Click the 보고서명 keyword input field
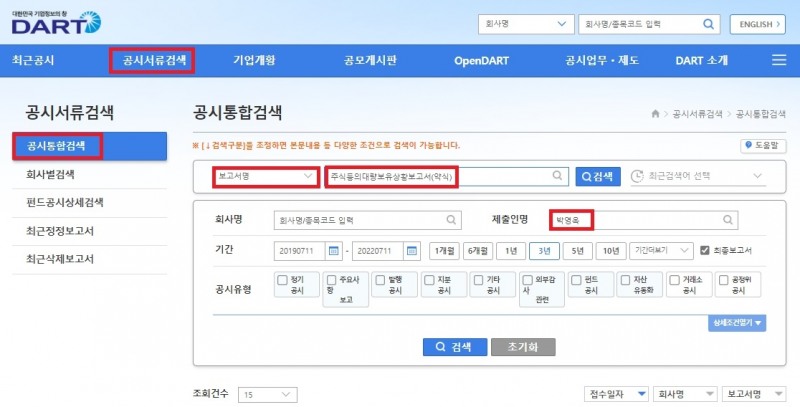Screen dimensions: 800x407 tap(447, 176)
